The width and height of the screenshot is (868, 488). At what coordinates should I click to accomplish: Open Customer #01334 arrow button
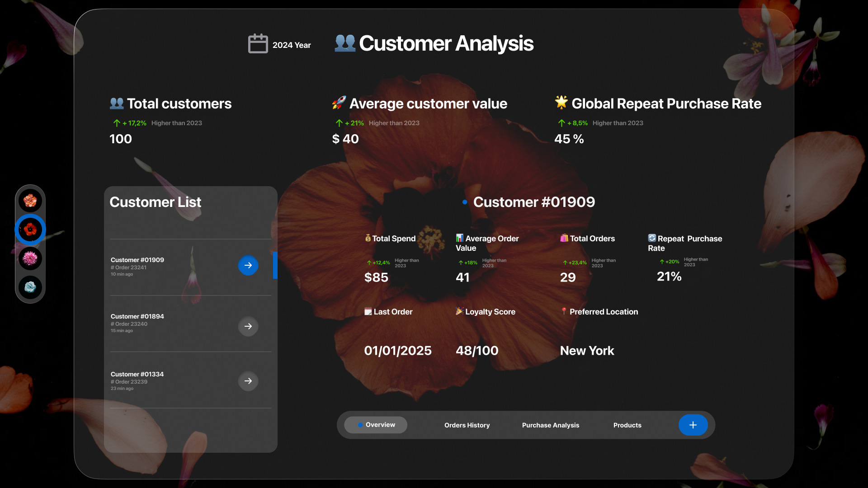pyautogui.click(x=248, y=381)
